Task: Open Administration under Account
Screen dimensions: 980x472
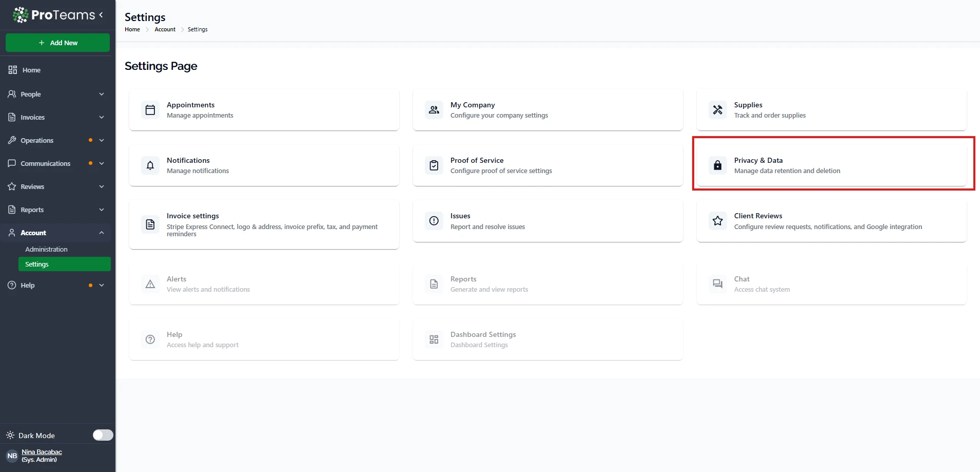Action: 46,249
